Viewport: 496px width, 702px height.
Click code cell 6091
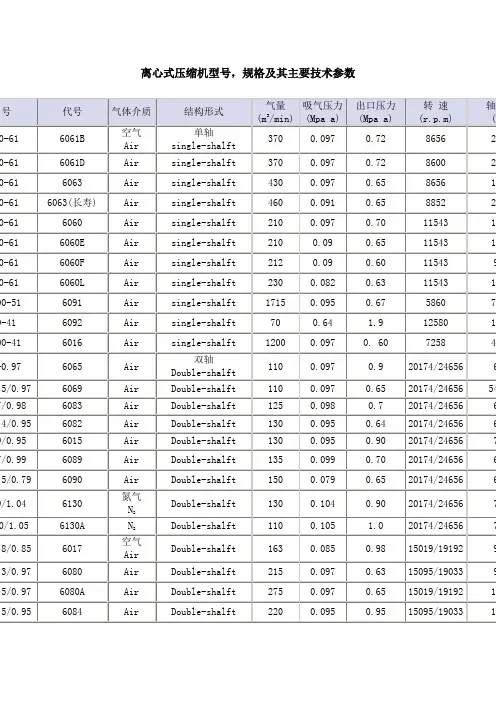coord(73,303)
